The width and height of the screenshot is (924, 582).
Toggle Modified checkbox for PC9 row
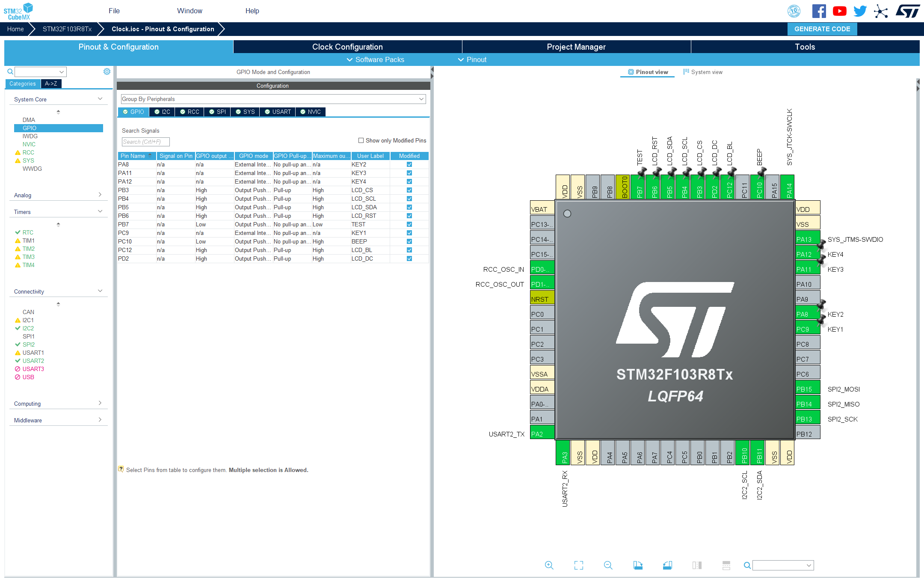click(409, 233)
